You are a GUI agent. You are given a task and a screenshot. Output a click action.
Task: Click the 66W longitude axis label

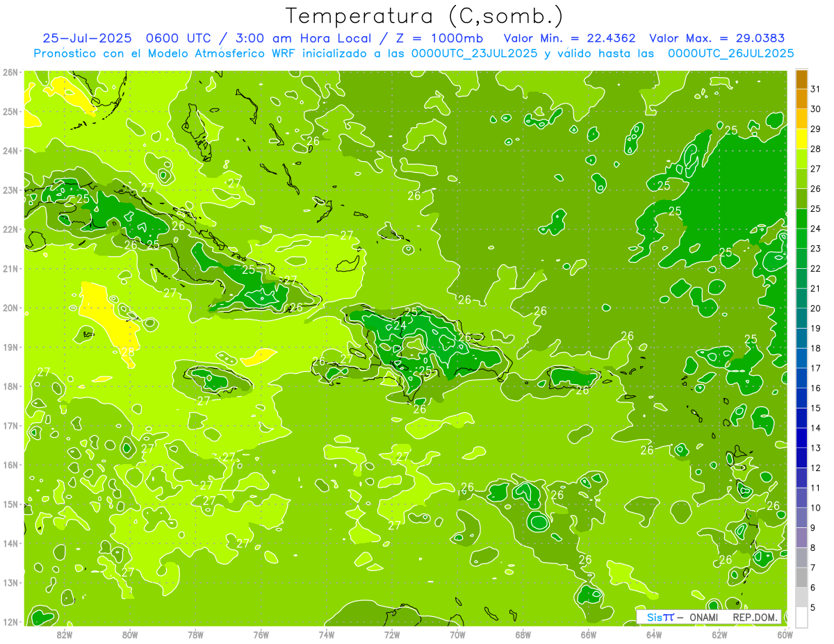point(589,634)
